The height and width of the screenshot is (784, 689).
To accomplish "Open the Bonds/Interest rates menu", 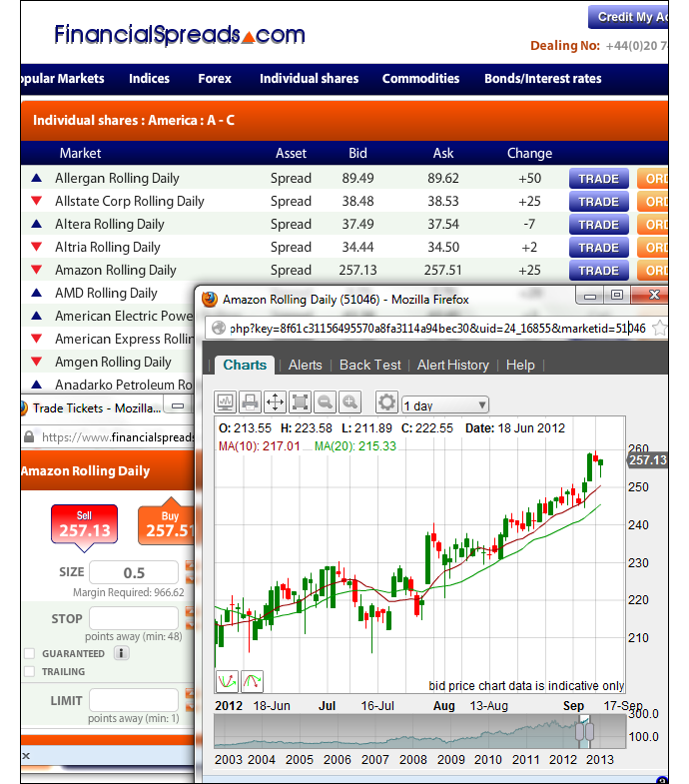I will point(542,79).
